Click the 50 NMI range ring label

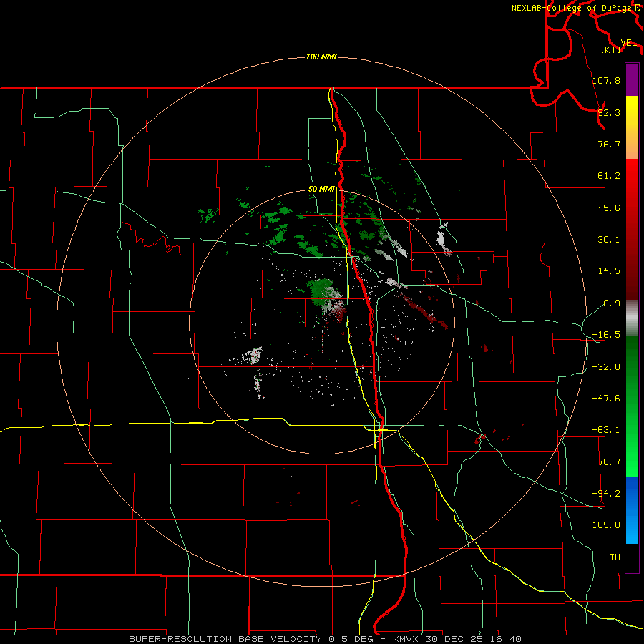[x=321, y=189]
